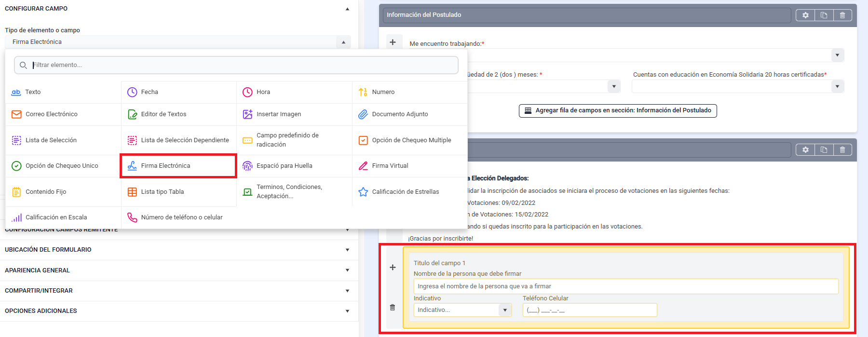The height and width of the screenshot is (337, 868).
Task: Select Opción de Chequeo Unico element type
Action: 61,166
